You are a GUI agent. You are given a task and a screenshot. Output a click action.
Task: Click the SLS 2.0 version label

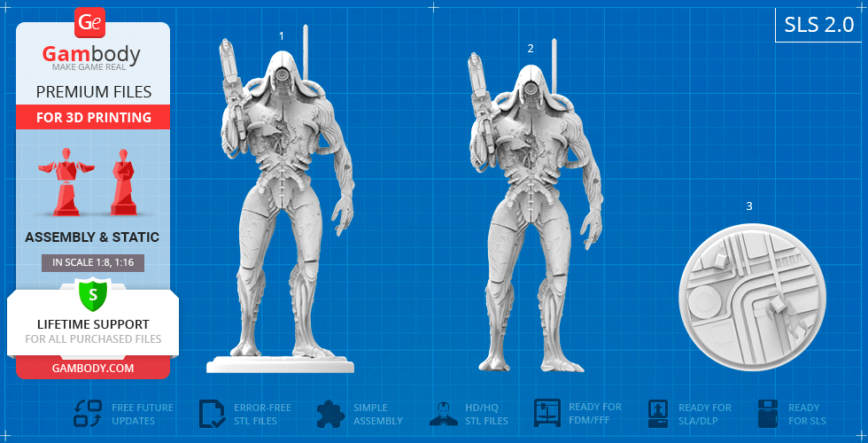818,26
